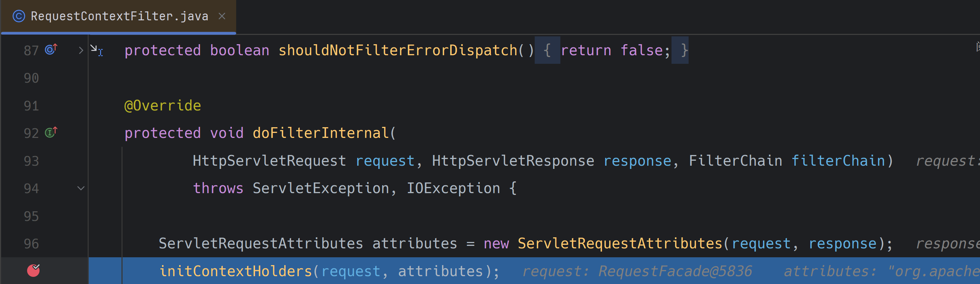Toggle the breakpoint on initContextHolders line
This screenshot has width=980, height=284.
(33, 270)
